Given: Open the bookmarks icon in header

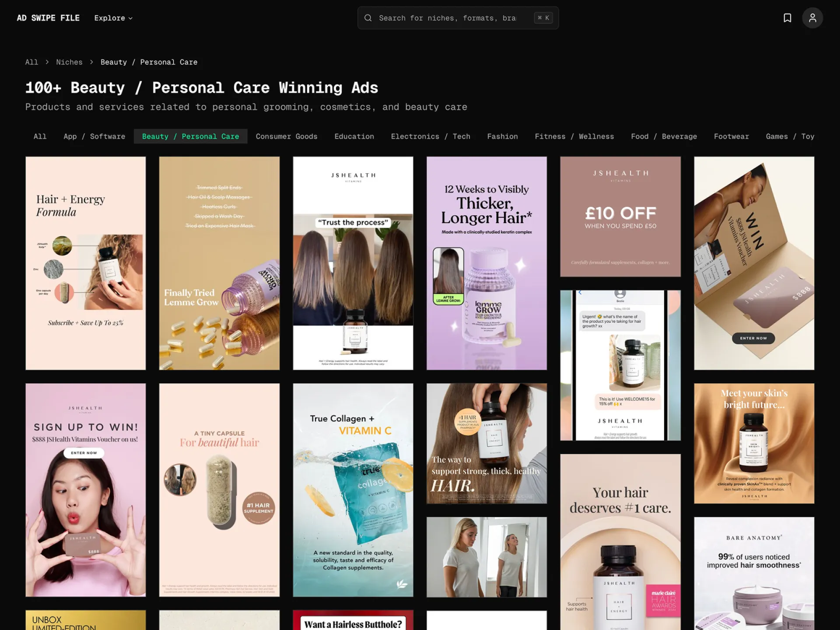Looking at the screenshot, I should pyautogui.click(x=787, y=18).
